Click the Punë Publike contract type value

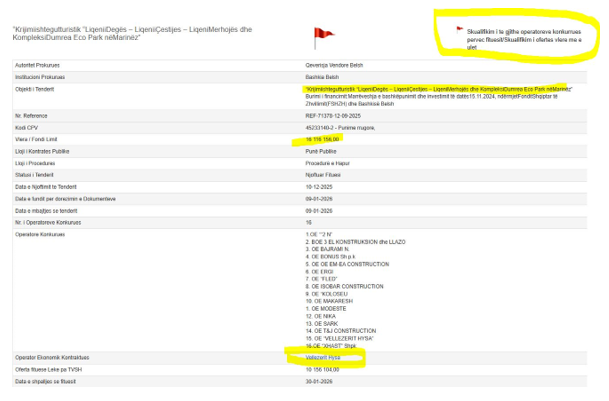coord(323,153)
